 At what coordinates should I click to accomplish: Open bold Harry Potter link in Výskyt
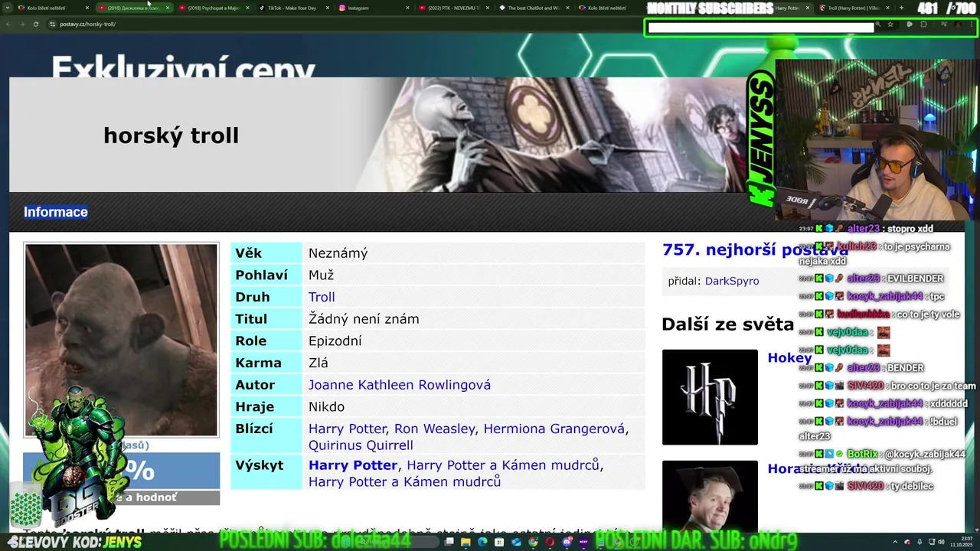pyautogui.click(x=353, y=465)
